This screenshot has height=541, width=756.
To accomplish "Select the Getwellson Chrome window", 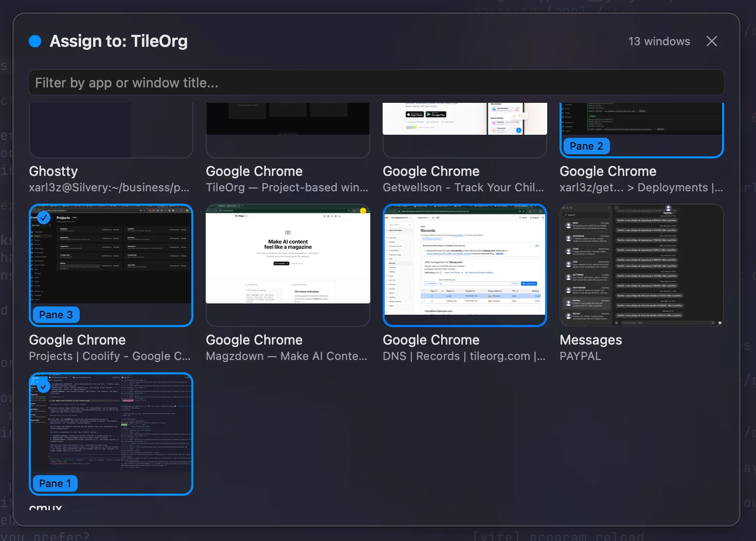I will click(464, 129).
